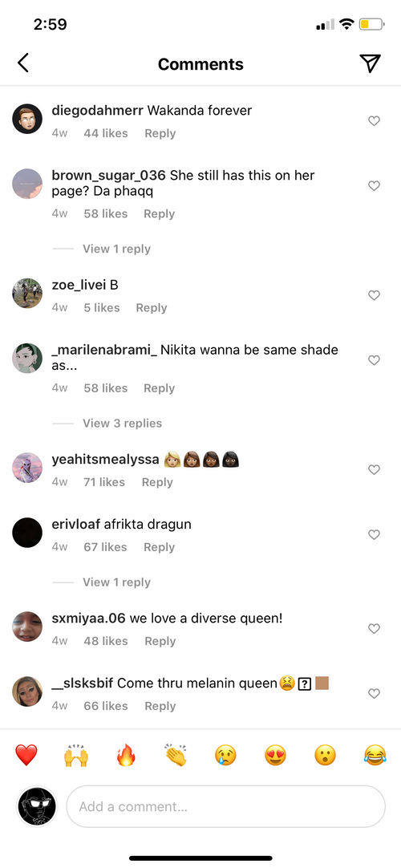
Task: Expand View 3 replies under _marilenabrami_
Action: pos(122,423)
